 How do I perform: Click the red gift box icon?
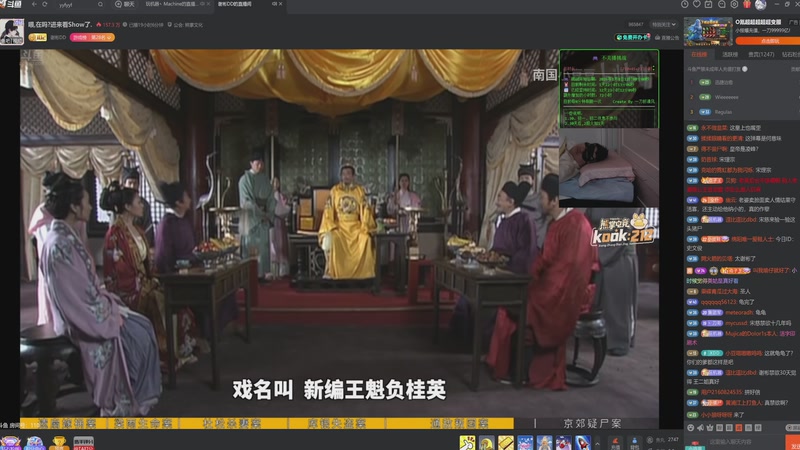(x=747, y=4)
